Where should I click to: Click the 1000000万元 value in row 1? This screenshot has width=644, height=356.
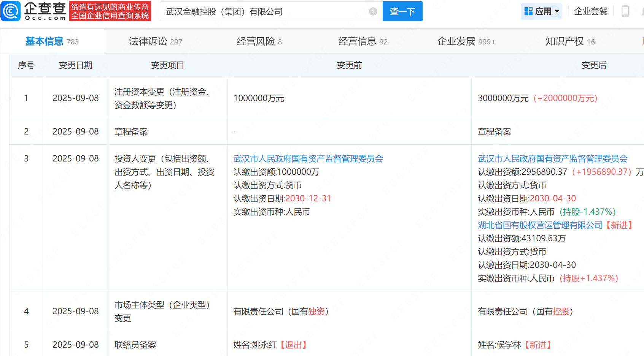point(259,98)
